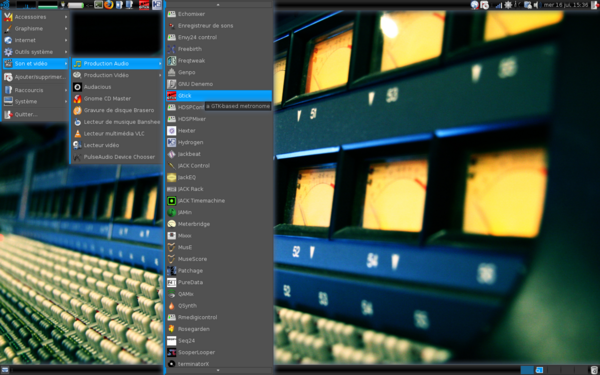The height and width of the screenshot is (375, 600).
Task: Open GNU Denemo
Action: 219,84
